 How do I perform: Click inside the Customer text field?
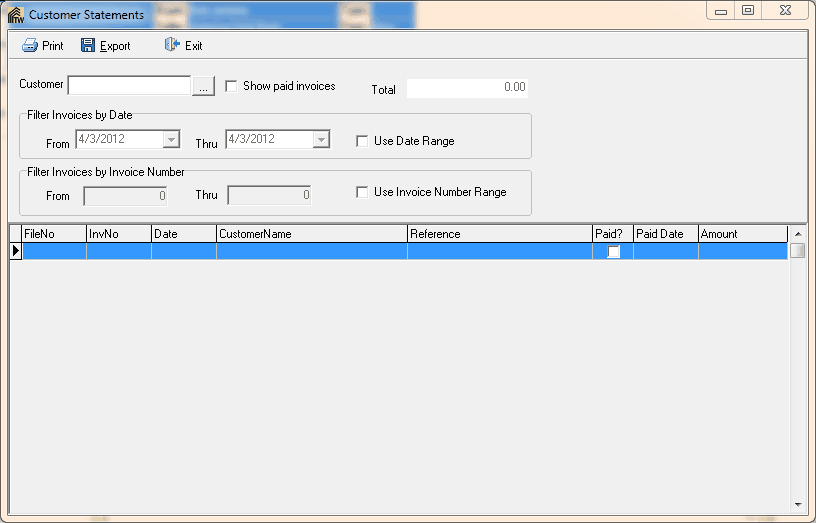129,86
